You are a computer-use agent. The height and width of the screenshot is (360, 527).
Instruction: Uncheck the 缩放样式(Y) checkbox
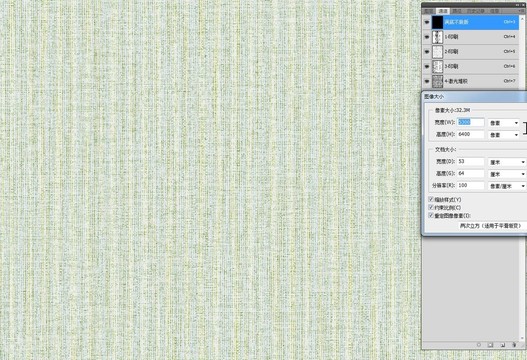tap(431, 199)
